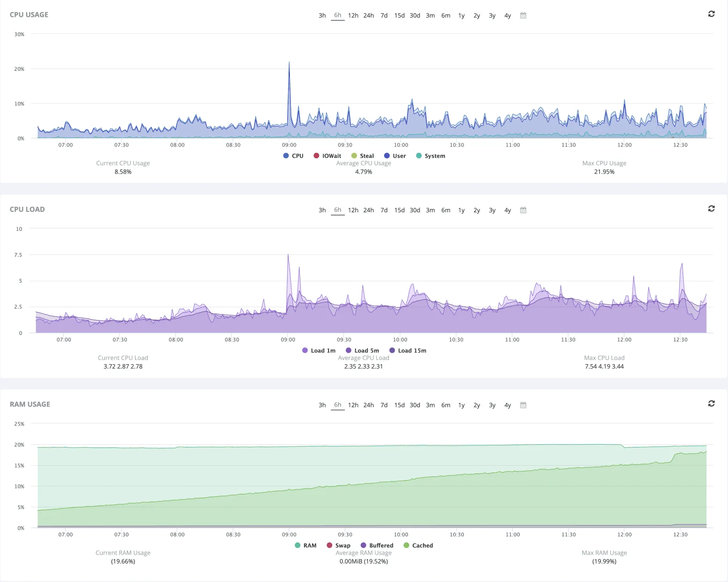Click the Average CPU Usage value 4.79%
Image resolution: width=728 pixels, height=582 pixels.
(x=364, y=172)
